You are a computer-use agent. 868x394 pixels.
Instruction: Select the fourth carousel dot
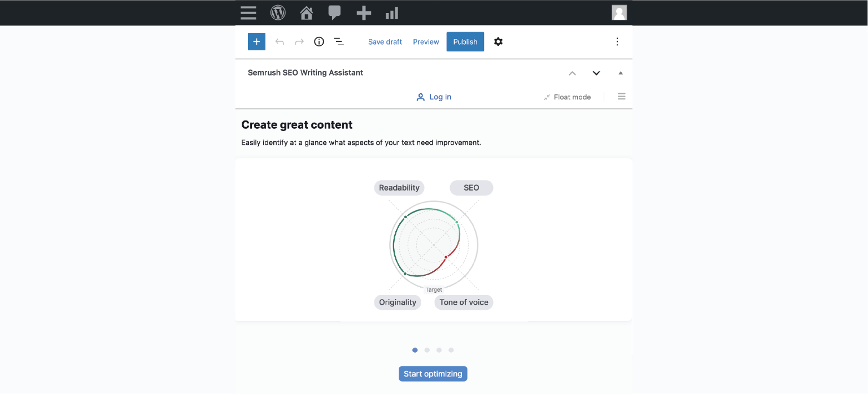point(451,350)
